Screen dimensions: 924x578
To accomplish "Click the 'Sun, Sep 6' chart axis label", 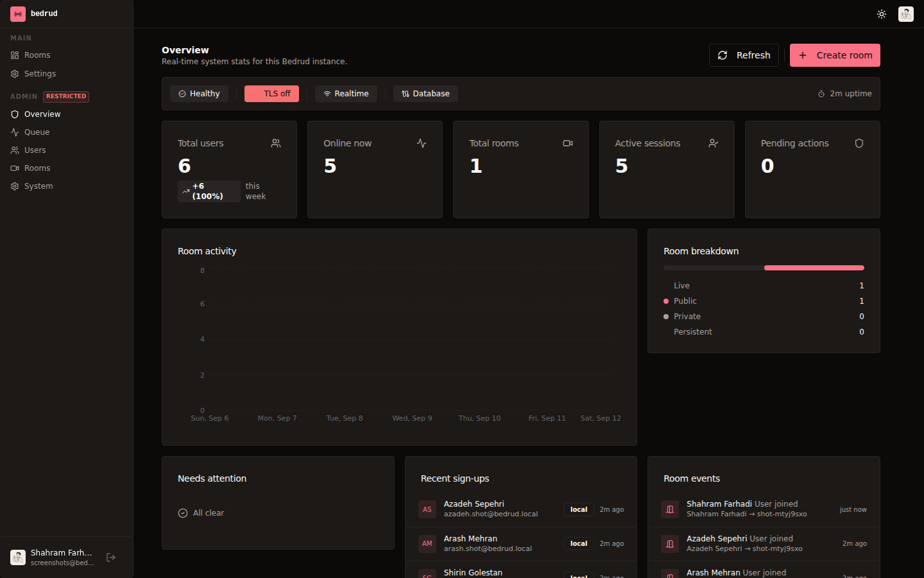I will (210, 418).
